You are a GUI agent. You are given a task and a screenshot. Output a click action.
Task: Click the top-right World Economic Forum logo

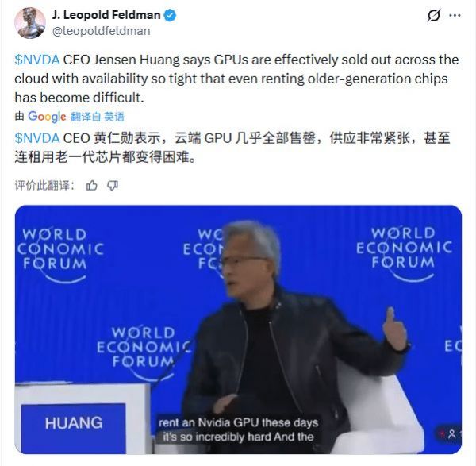coord(404,253)
